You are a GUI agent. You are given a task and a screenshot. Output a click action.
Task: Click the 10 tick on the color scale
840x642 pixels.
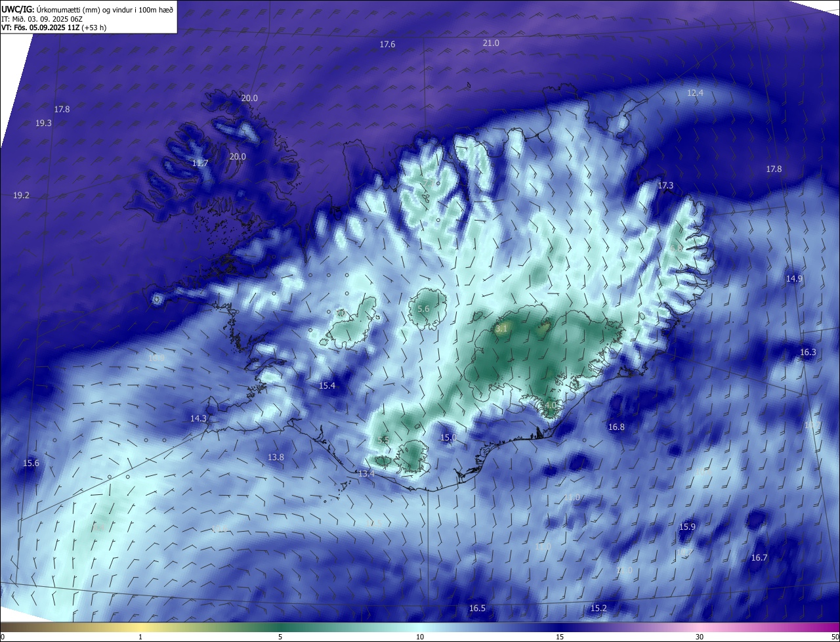[420, 637]
